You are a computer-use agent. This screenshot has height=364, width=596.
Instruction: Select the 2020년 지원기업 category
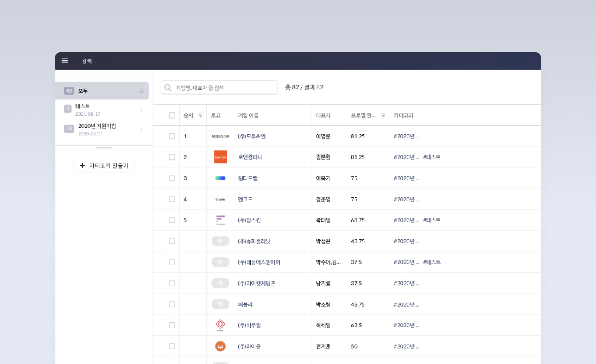102,129
